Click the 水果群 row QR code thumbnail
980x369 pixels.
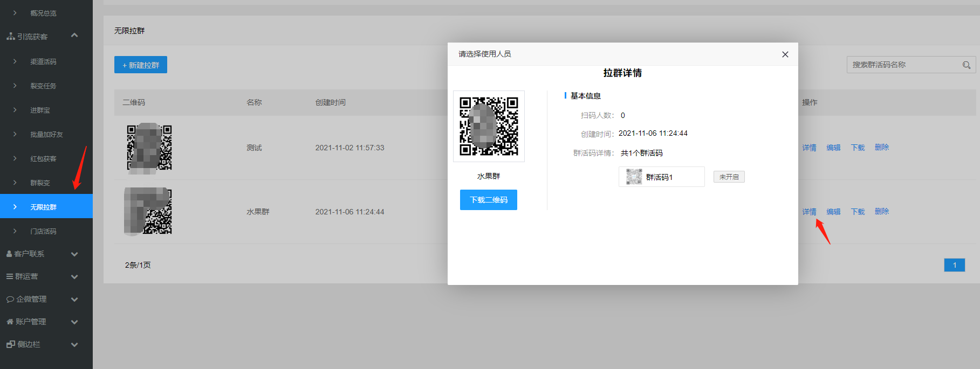click(148, 211)
